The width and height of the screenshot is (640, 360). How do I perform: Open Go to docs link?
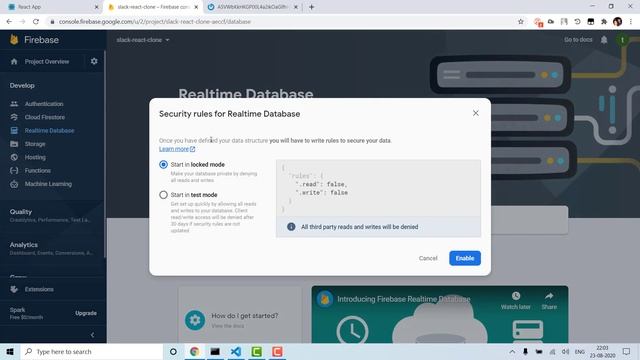(x=578, y=40)
